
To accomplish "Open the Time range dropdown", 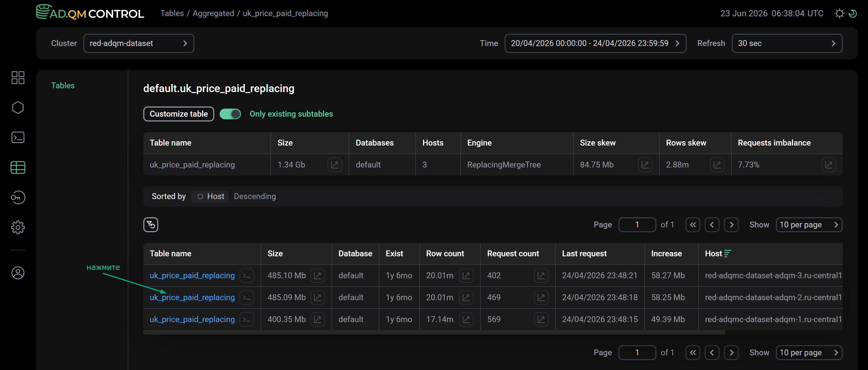I will (x=595, y=43).
